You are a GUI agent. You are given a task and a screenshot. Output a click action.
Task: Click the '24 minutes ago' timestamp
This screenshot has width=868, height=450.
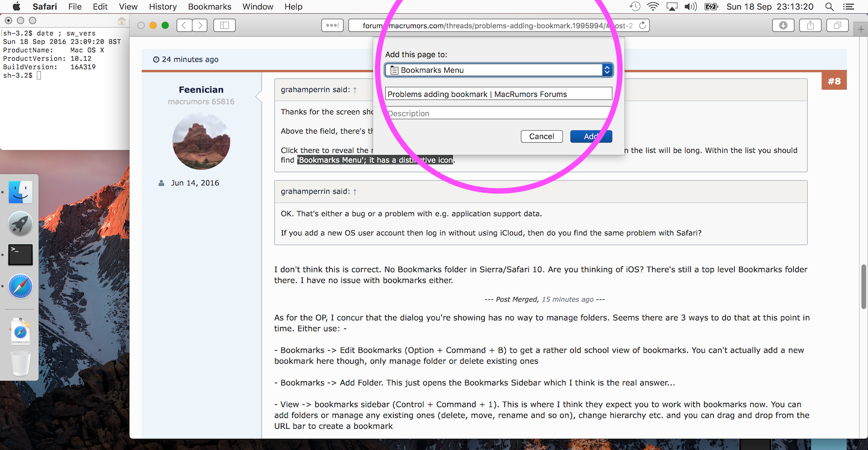[190, 59]
